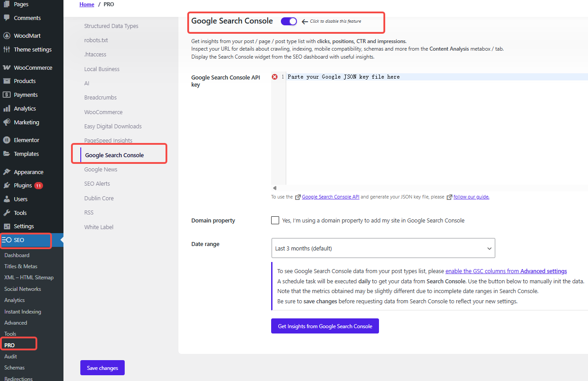Select Google News from the PRO menu

click(101, 169)
